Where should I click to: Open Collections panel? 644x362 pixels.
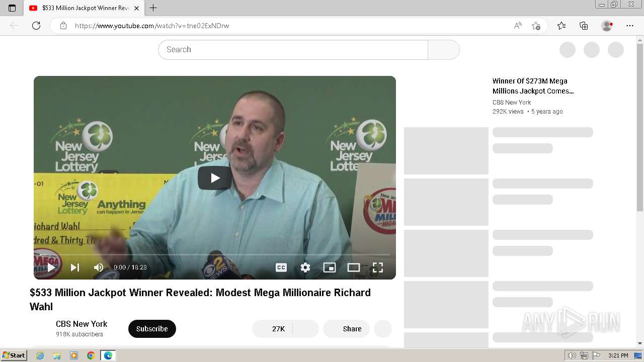click(x=584, y=26)
